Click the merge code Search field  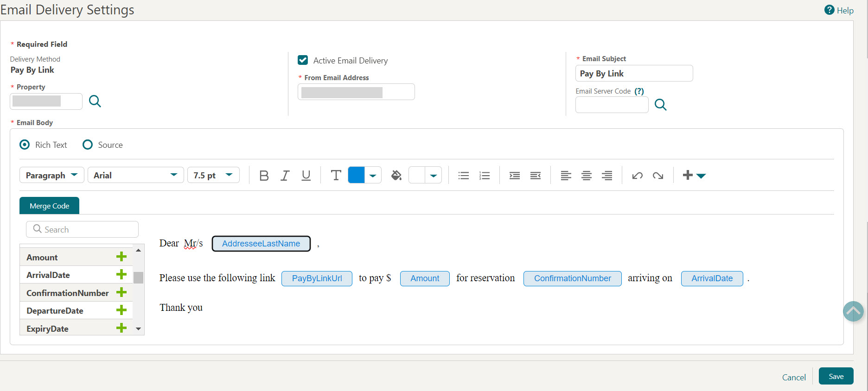coord(82,229)
